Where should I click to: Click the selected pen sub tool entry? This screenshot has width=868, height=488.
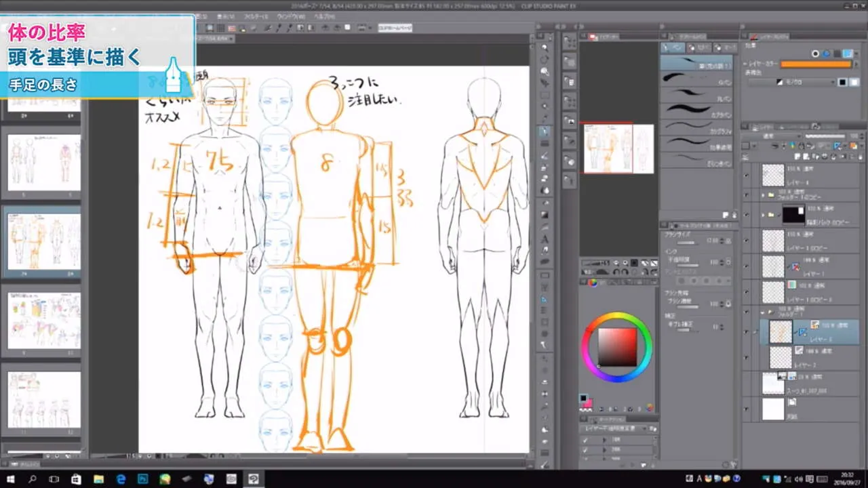coord(698,62)
